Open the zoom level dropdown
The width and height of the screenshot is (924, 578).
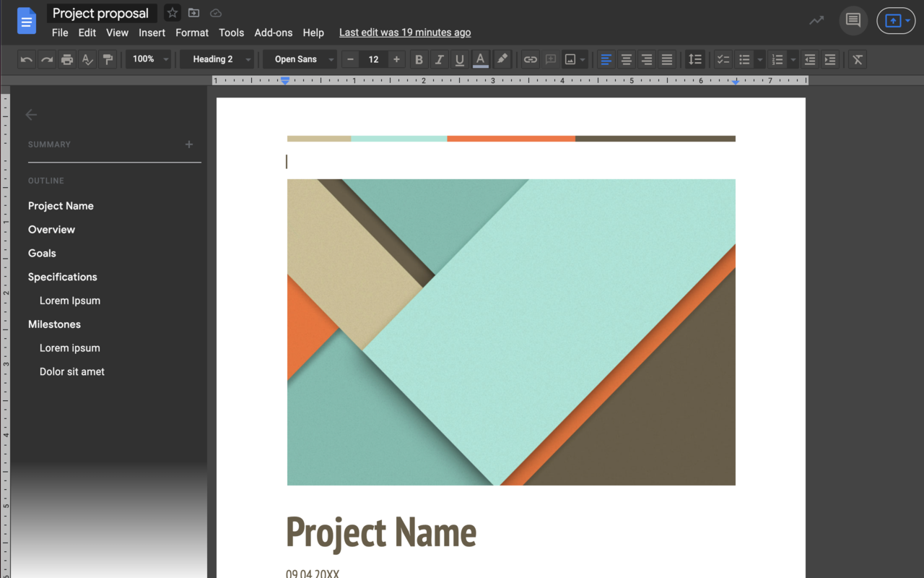tap(148, 59)
